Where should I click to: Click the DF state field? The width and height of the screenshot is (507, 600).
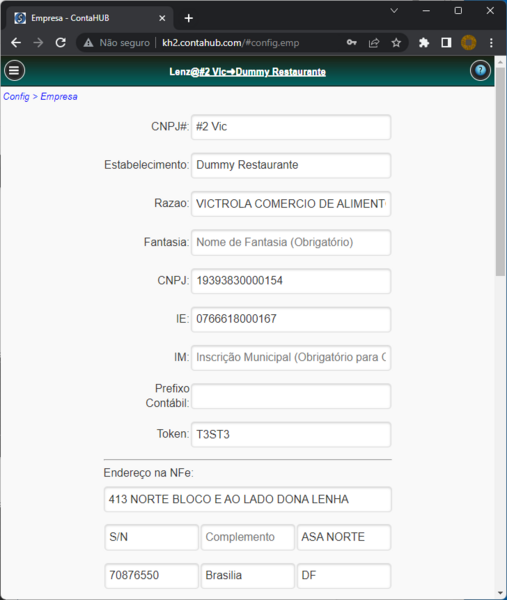(344, 576)
